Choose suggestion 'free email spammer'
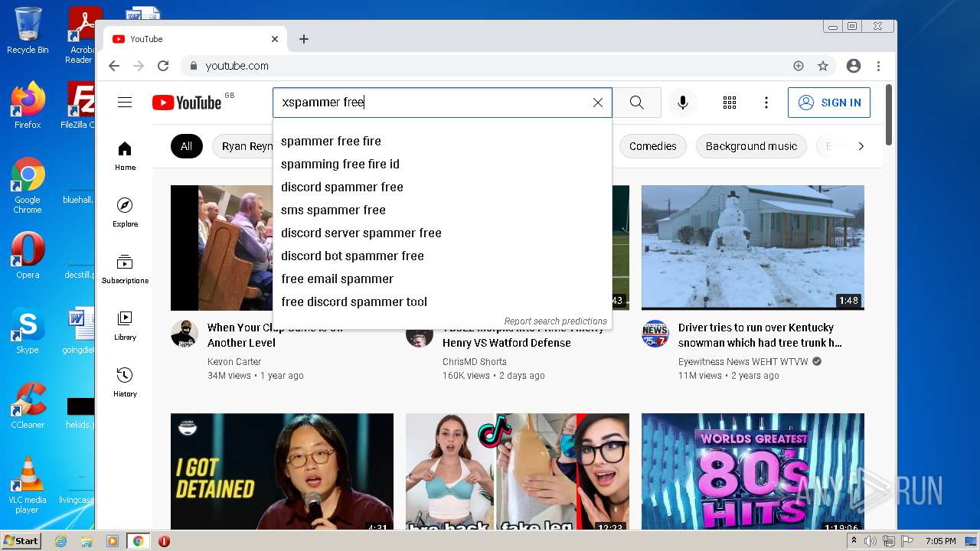980x551 pixels. point(443,279)
